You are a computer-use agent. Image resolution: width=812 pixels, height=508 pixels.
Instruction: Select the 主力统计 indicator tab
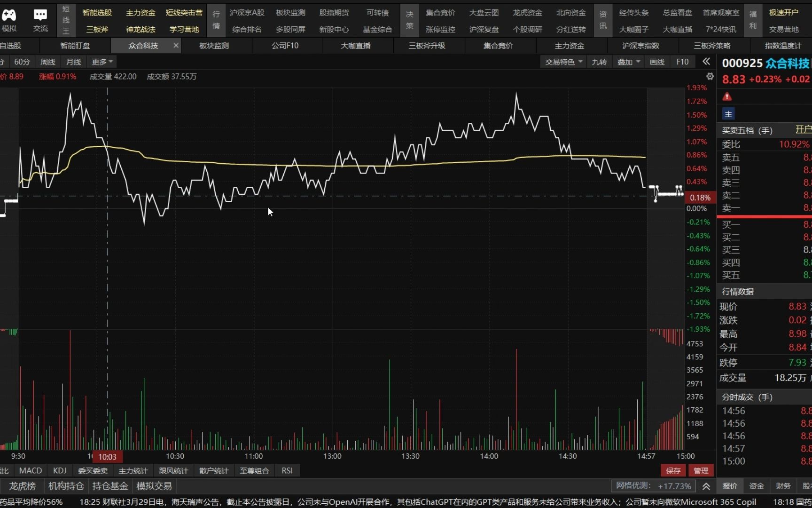(133, 470)
